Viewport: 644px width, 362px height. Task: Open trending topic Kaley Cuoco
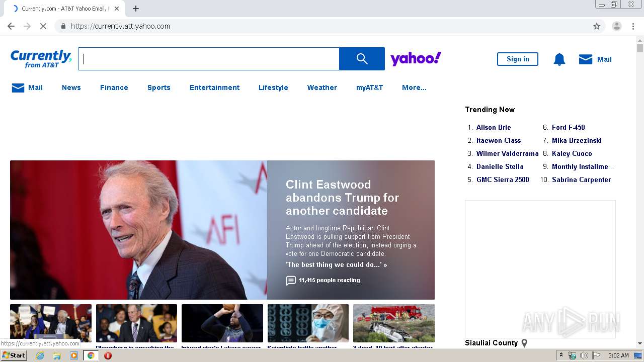[572, 153]
